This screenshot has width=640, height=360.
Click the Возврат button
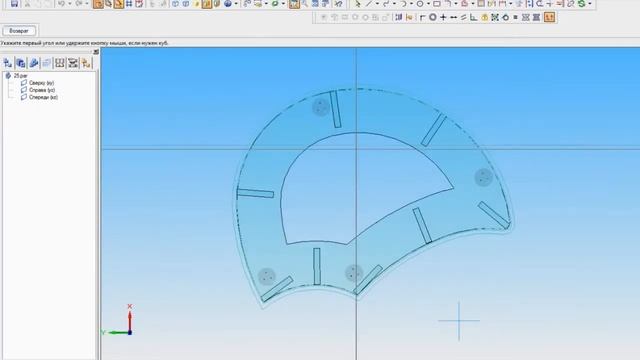(x=19, y=31)
